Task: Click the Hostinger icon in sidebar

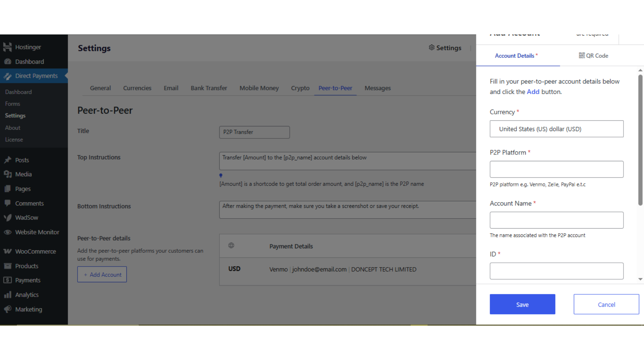Action: pyautogui.click(x=7, y=47)
